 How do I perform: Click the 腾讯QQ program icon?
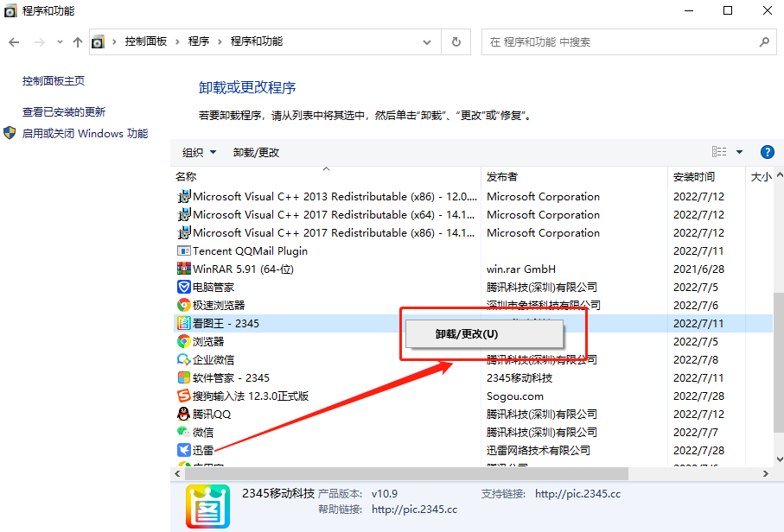tap(182, 414)
